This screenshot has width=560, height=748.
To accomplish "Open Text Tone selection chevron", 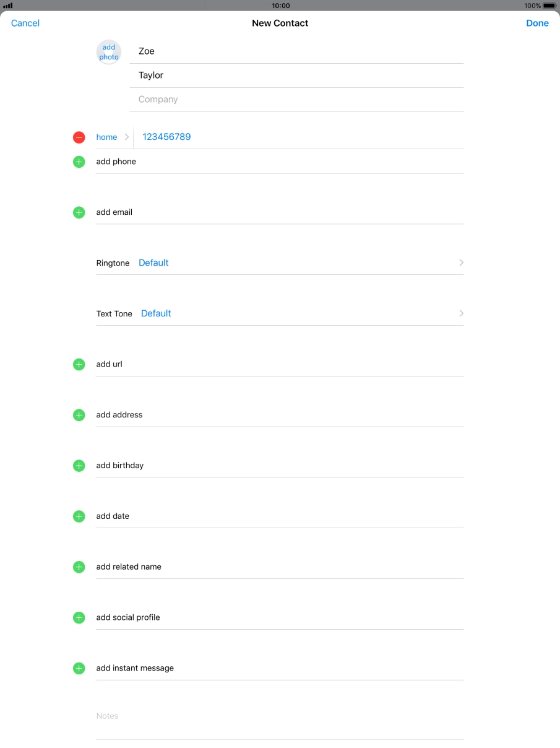I will [461, 314].
